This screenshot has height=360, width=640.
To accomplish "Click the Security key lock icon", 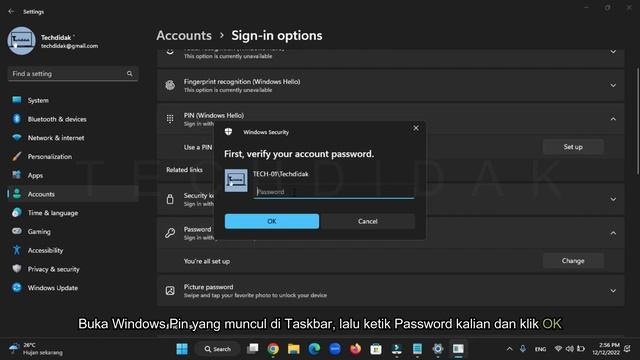I will [170, 199].
